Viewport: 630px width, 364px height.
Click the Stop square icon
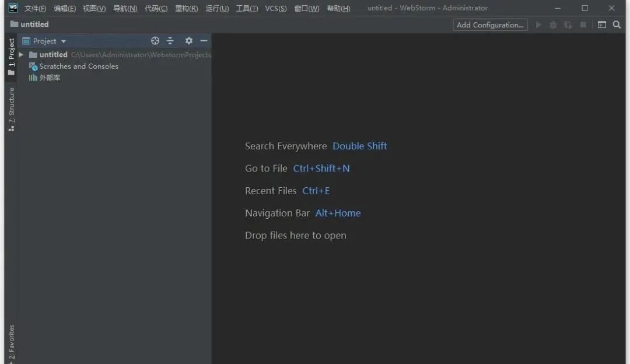click(x=583, y=24)
